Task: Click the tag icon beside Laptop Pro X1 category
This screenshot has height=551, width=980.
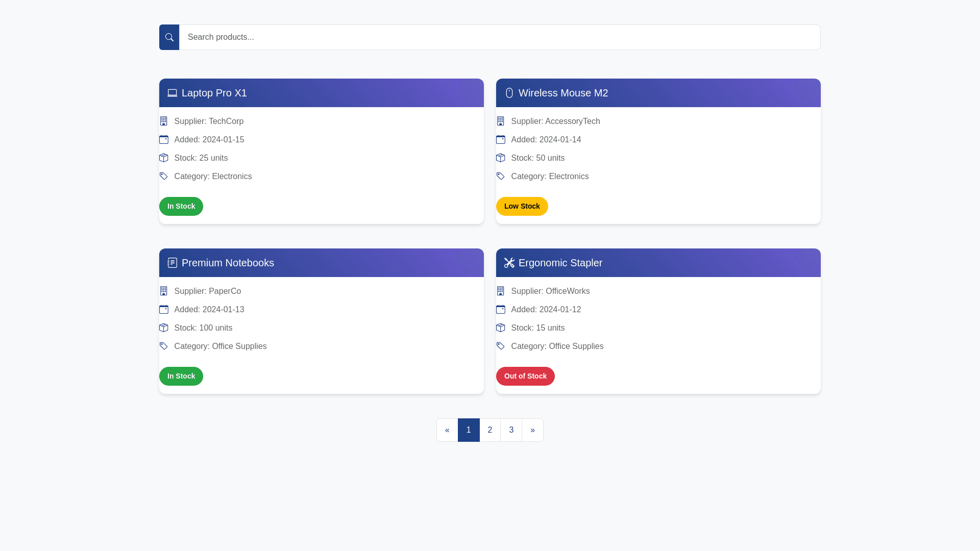Action: click(163, 177)
